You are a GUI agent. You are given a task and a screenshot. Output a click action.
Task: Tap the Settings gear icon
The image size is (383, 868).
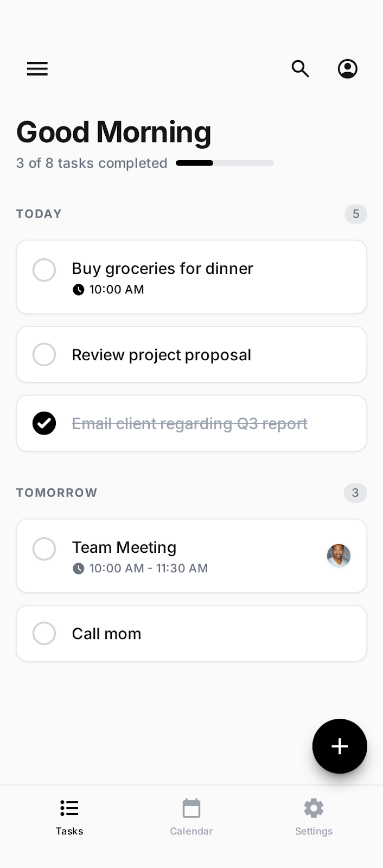click(x=314, y=808)
